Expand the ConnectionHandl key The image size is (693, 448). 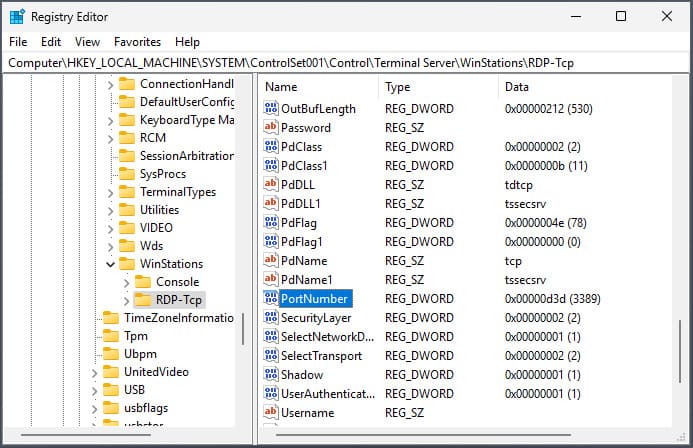click(x=110, y=84)
